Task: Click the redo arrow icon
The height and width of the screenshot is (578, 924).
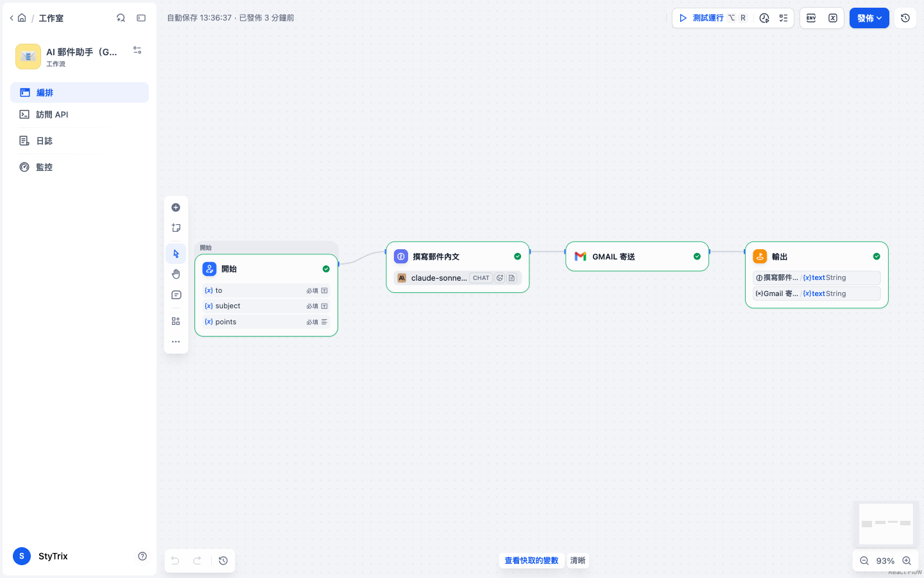Action: coord(198,561)
